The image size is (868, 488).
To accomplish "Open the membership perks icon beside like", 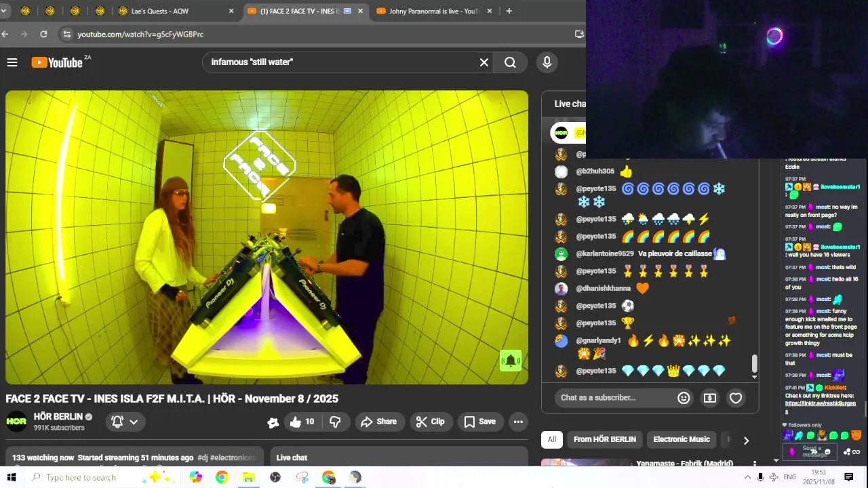I will click(273, 422).
